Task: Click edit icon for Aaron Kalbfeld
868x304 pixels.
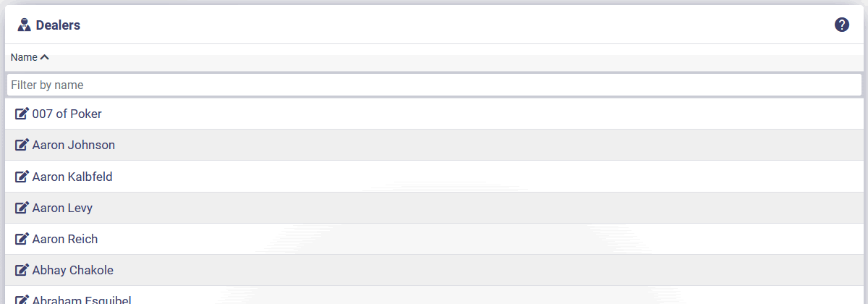Action: [x=22, y=177]
